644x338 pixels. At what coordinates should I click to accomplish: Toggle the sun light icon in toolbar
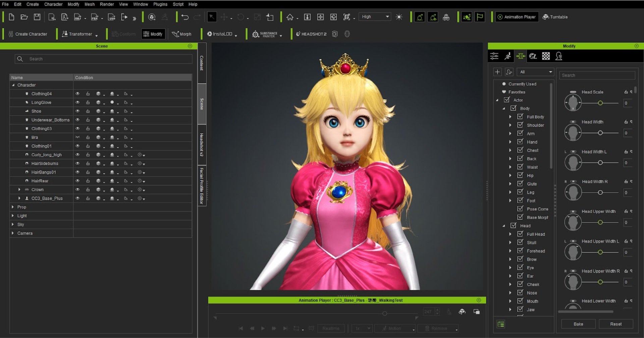tap(399, 17)
